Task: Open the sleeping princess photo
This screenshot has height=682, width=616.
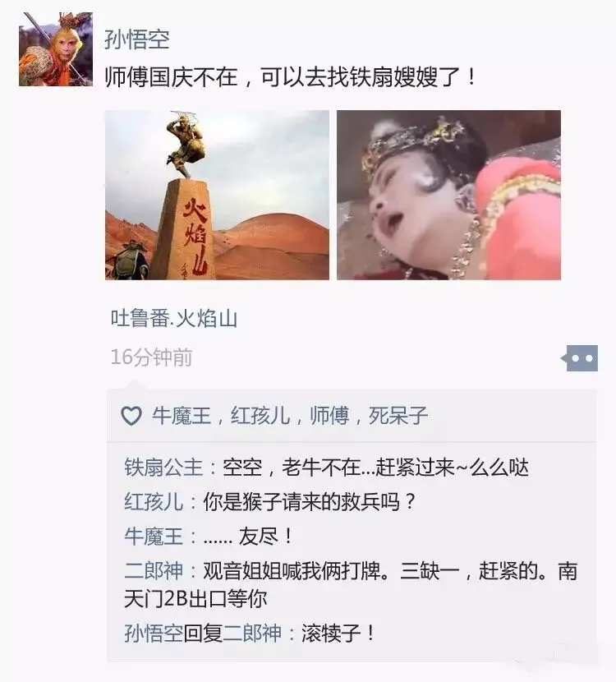Action: point(448,195)
